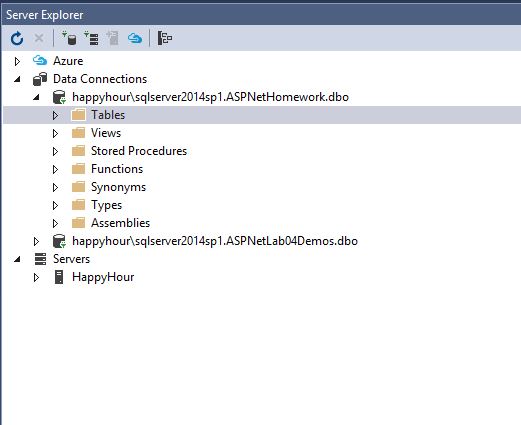Image resolution: width=521 pixels, height=425 pixels.
Task: Expand the Stored Procedures folder
Action: 55,151
